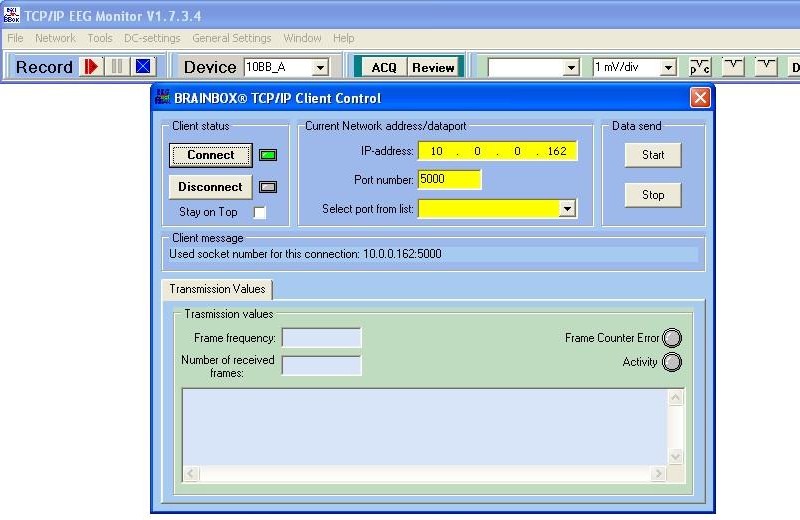Image resolution: width=800 pixels, height=520 pixels.
Task: Pause recording with the pause icon
Action: pyautogui.click(x=117, y=67)
